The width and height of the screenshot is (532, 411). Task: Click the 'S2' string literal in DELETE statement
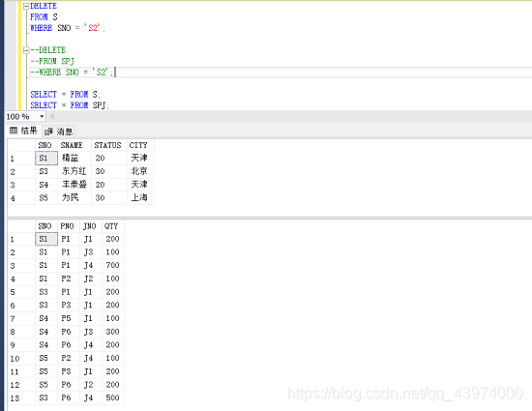(x=92, y=28)
